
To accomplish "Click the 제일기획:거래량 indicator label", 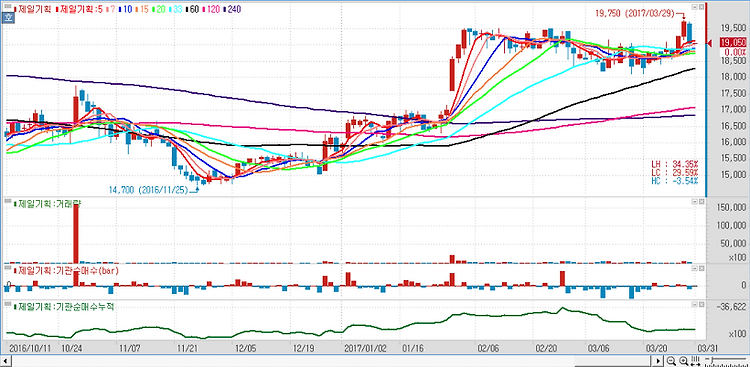I will pyautogui.click(x=48, y=203).
